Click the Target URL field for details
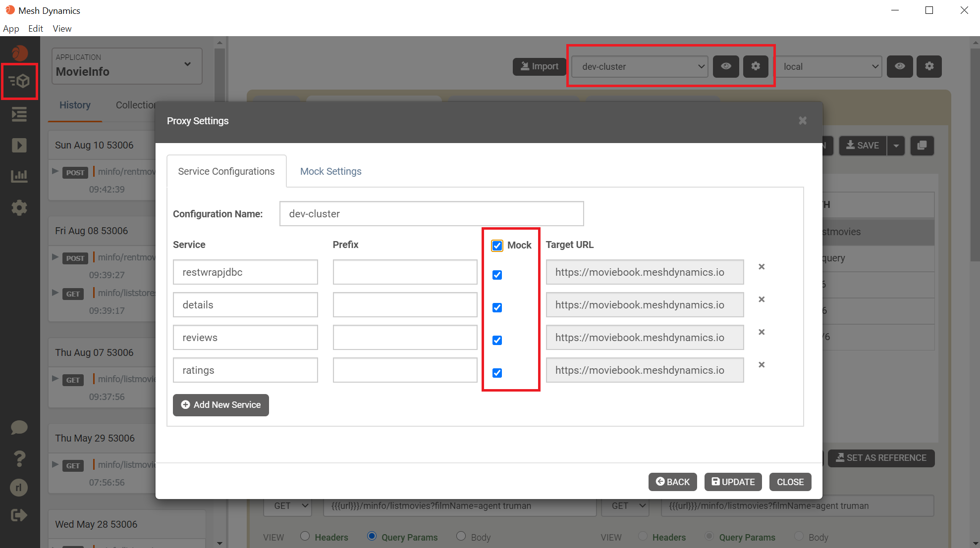This screenshot has width=980, height=548. [645, 305]
